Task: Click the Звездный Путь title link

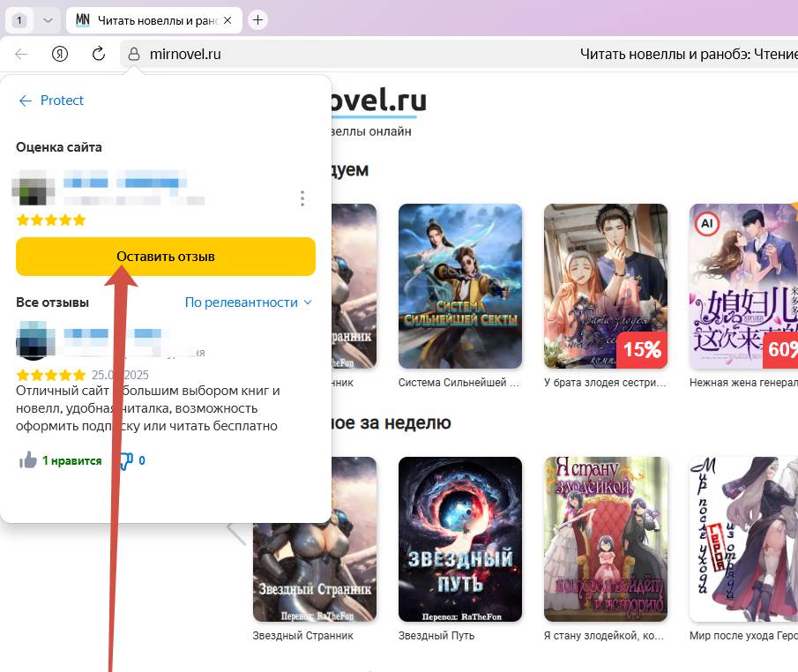Action: [436, 635]
